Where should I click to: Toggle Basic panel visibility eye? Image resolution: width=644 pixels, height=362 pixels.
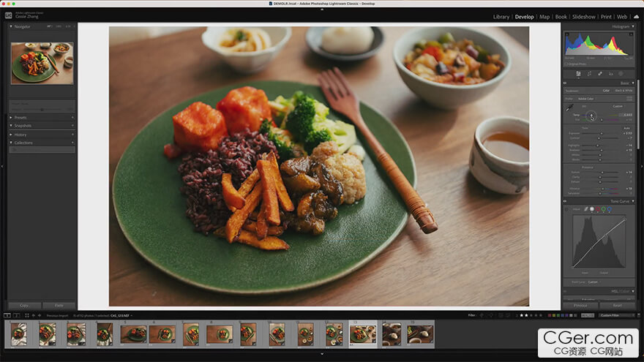tap(565, 83)
